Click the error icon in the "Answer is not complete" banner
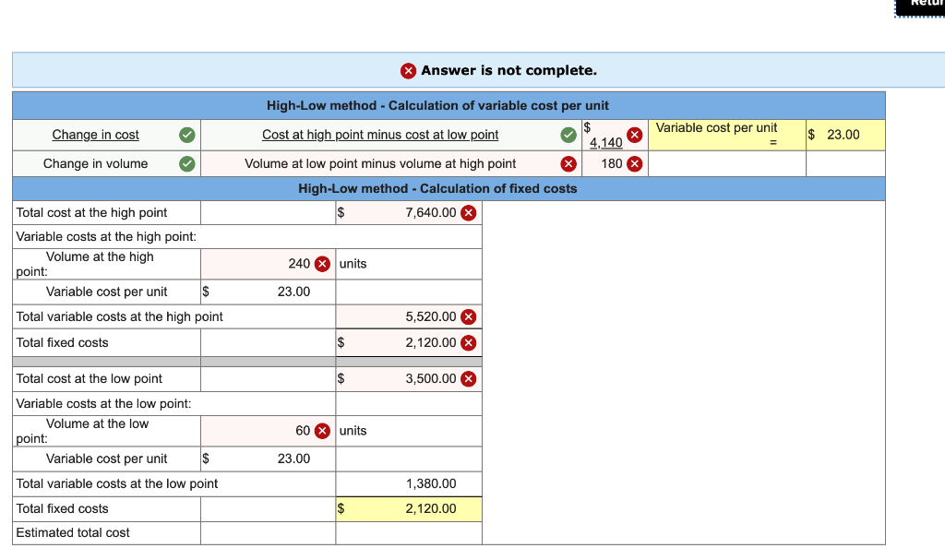The width and height of the screenshot is (945, 560). [406, 70]
